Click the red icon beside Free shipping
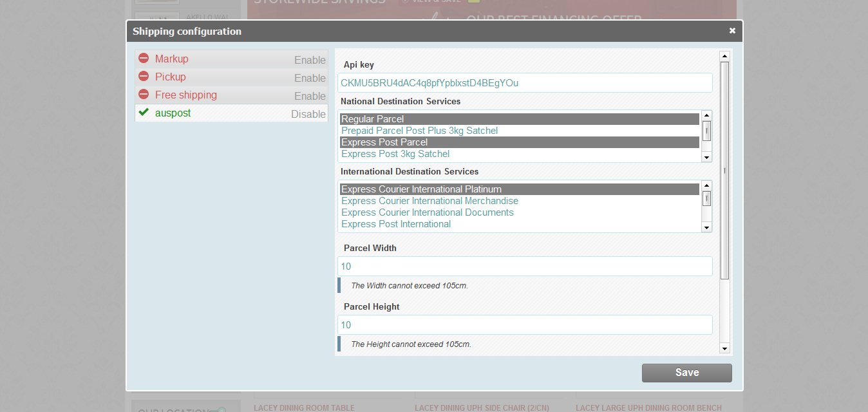This screenshot has height=412, width=868. [x=144, y=95]
